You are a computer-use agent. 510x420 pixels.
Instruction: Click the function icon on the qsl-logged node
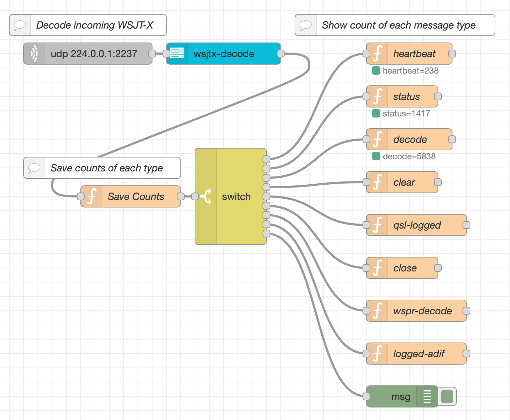pos(377,225)
